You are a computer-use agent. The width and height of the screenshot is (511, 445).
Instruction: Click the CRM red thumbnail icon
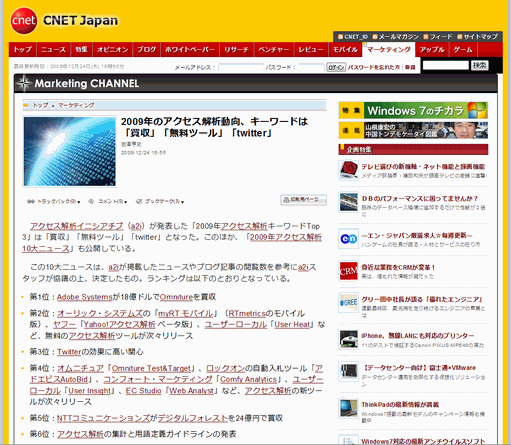[x=348, y=271]
